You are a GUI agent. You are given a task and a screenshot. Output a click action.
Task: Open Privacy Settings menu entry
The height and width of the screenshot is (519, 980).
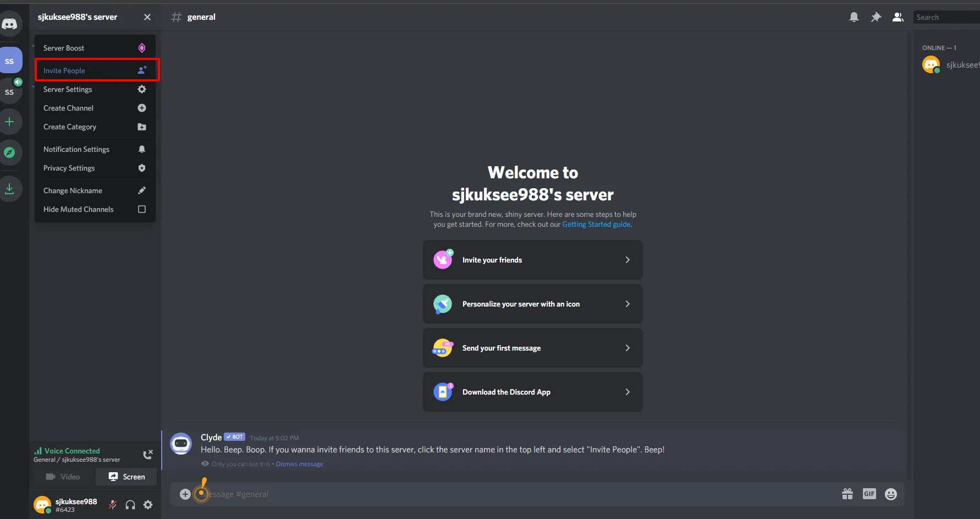95,168
